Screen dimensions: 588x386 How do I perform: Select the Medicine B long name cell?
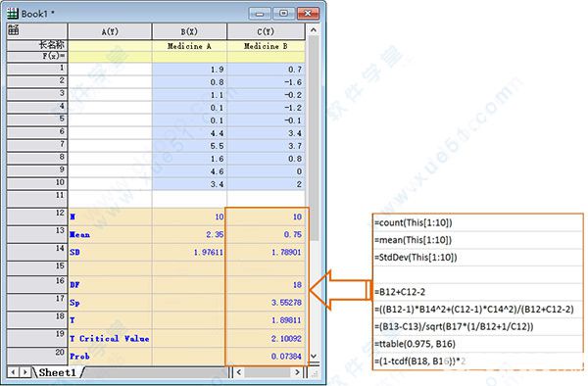point(266,46)
